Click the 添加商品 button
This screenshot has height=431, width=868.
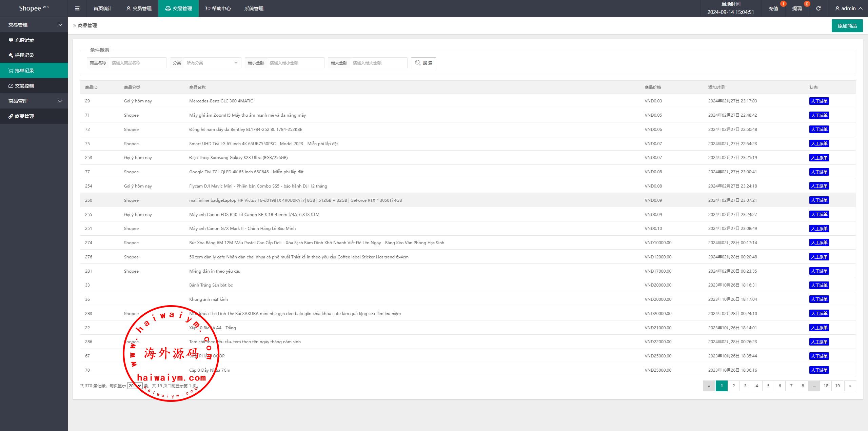[x=847, y=26]
